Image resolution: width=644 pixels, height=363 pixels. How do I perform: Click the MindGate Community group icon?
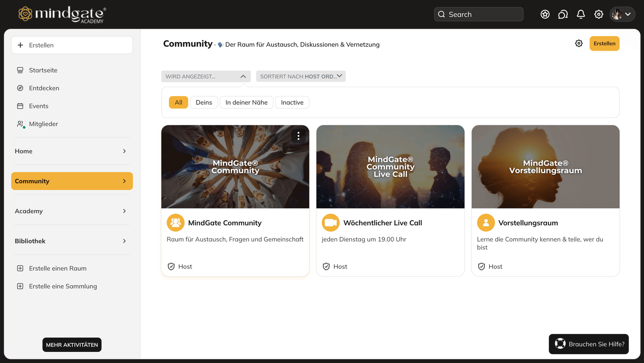pyautogui.click(x=176, y=223)
